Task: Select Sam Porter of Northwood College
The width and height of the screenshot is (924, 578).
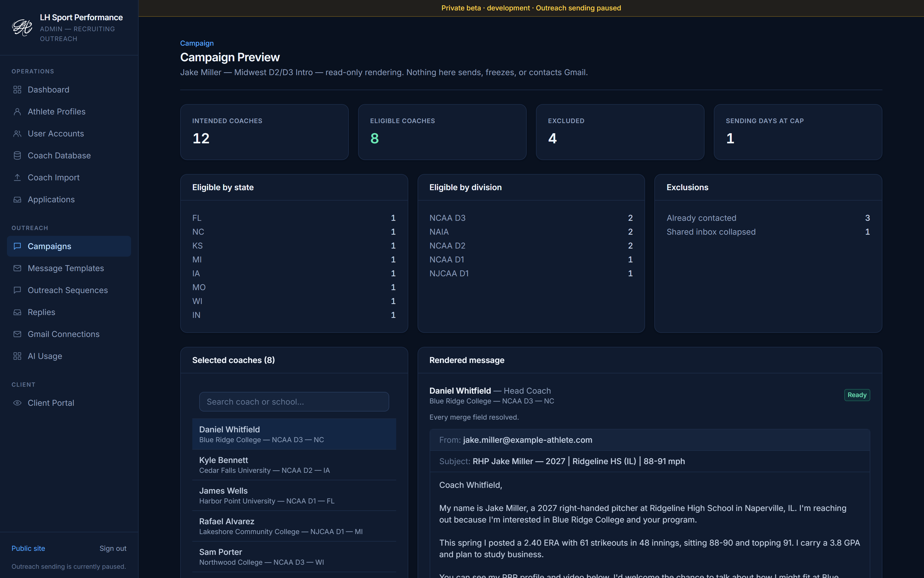Action: 294,557
